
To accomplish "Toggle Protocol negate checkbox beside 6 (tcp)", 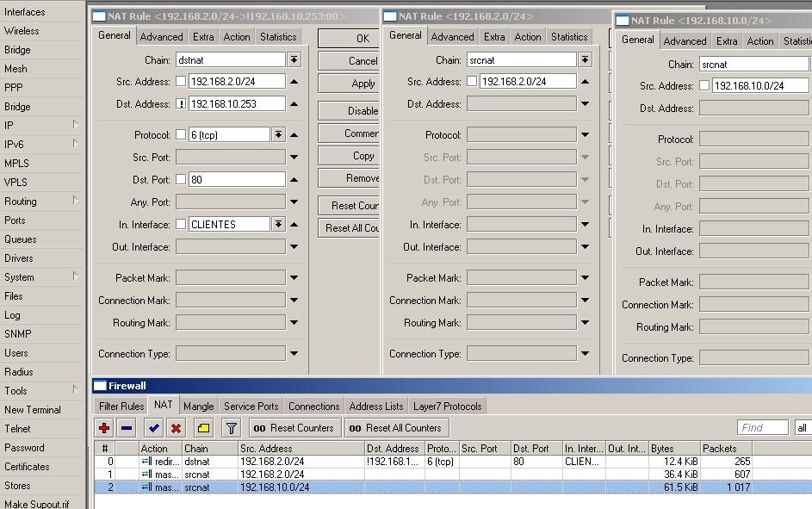I will click(181, 135).
